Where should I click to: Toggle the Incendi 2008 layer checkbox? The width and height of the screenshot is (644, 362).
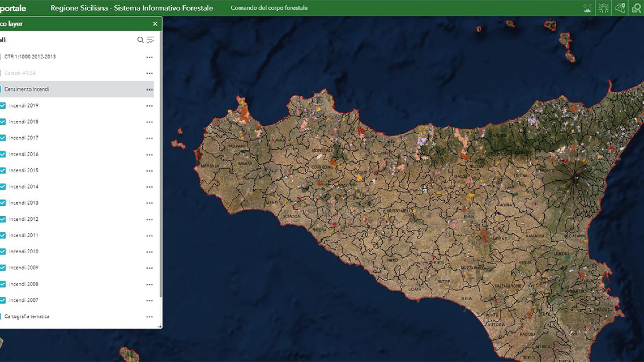[3, 284]
